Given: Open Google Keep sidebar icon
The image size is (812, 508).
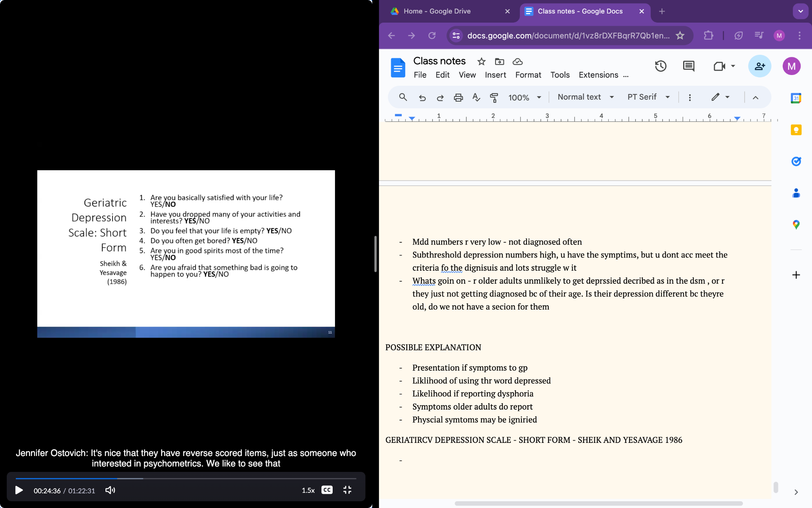Looking at the screenshot, I should [x=796, y=130].
